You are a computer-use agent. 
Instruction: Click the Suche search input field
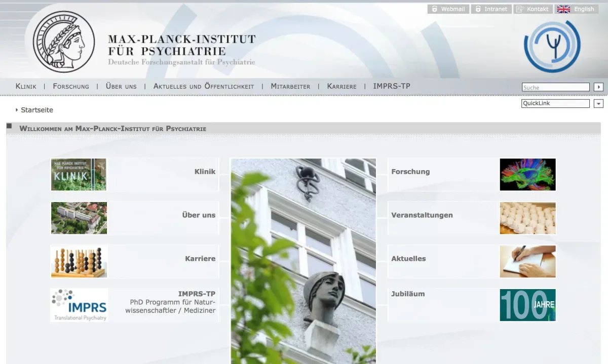555,87
